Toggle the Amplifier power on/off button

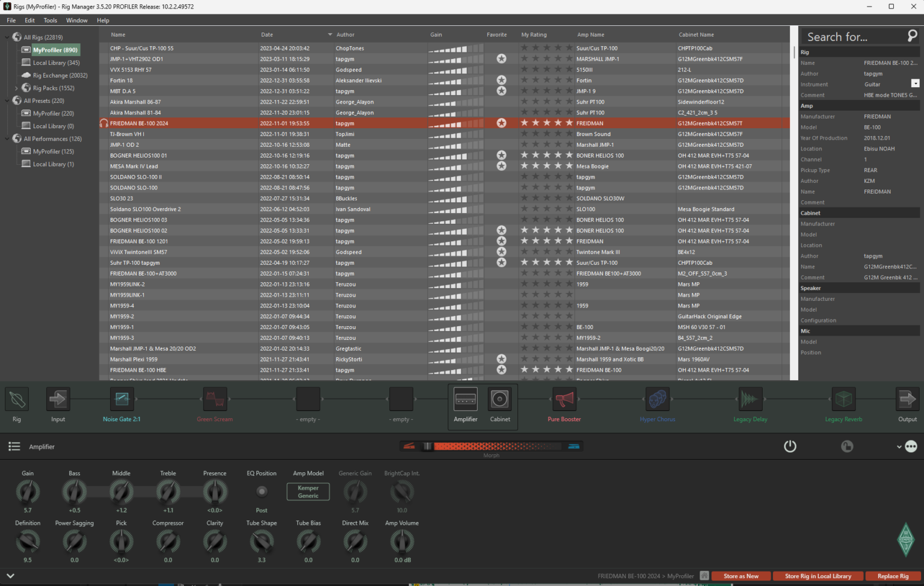[790, 446]
